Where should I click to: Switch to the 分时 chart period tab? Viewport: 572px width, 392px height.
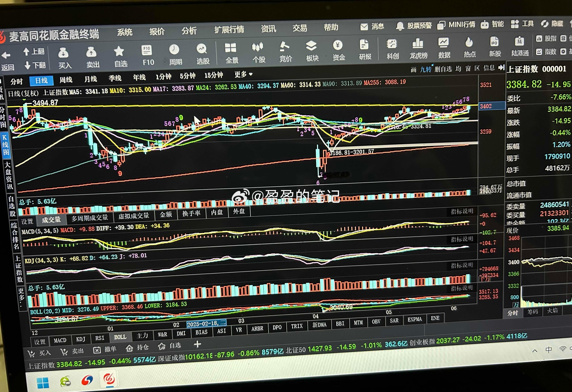click(16, 81)
